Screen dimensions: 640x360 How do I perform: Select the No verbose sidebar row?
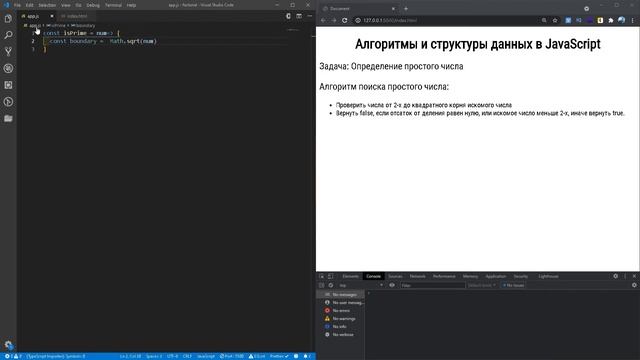tap(341, 335)
